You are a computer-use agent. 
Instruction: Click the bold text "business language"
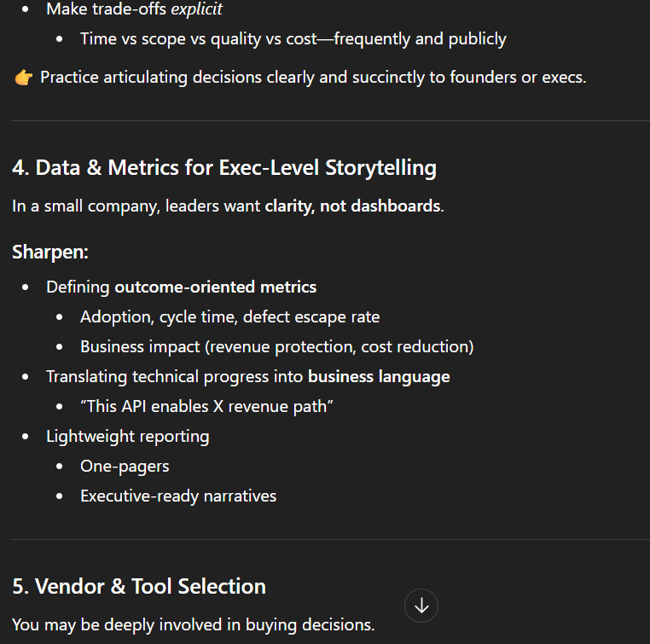pos(379,376)
